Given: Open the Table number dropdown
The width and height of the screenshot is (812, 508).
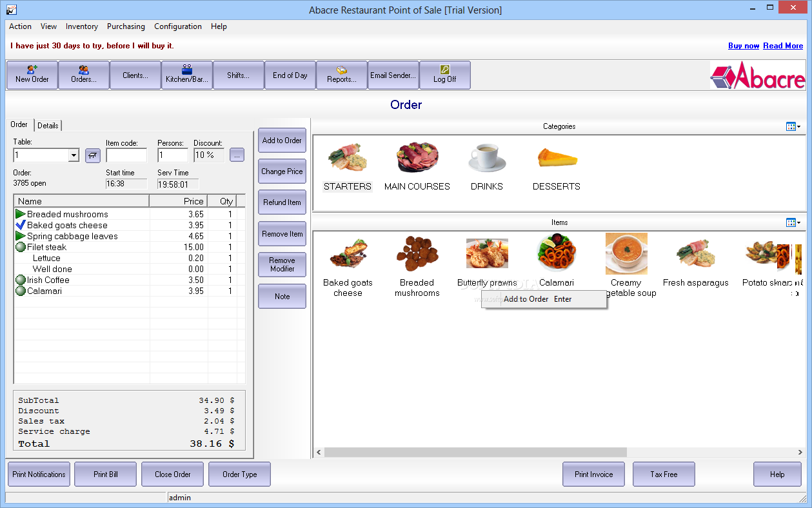Looking at the screenshot, I should 74,155.
